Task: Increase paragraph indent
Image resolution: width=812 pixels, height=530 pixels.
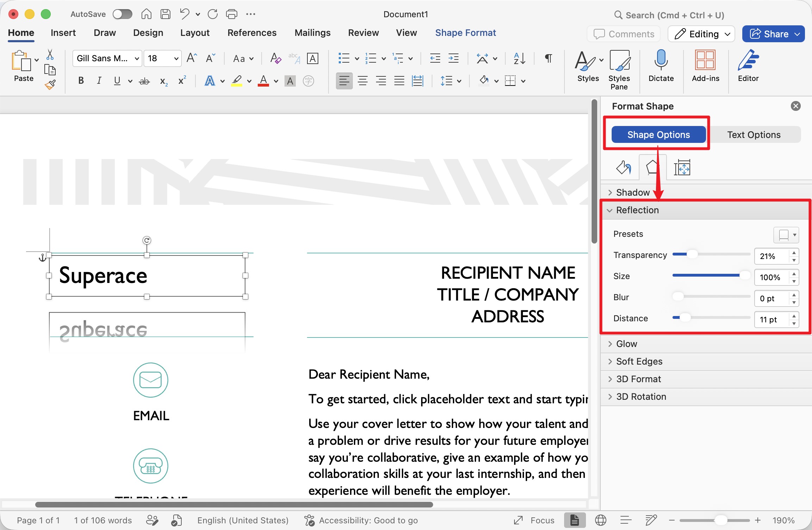Action: coord(454,58)
